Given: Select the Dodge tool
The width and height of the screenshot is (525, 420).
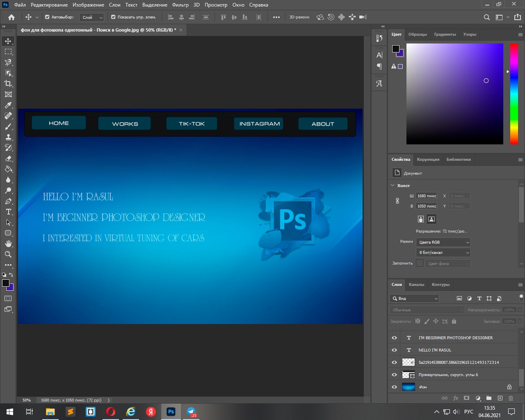Looking at the screenshot, I should pyautogui.click(x=8, y=190).
